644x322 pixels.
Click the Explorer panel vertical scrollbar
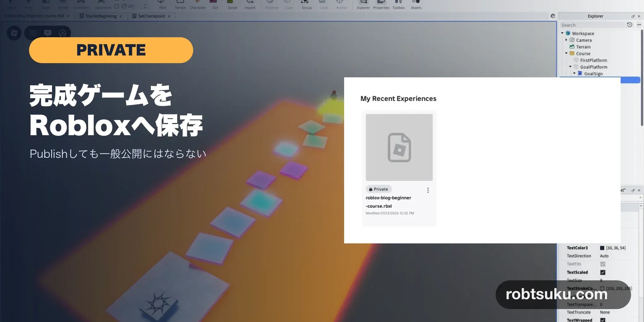tap(642, 77)
